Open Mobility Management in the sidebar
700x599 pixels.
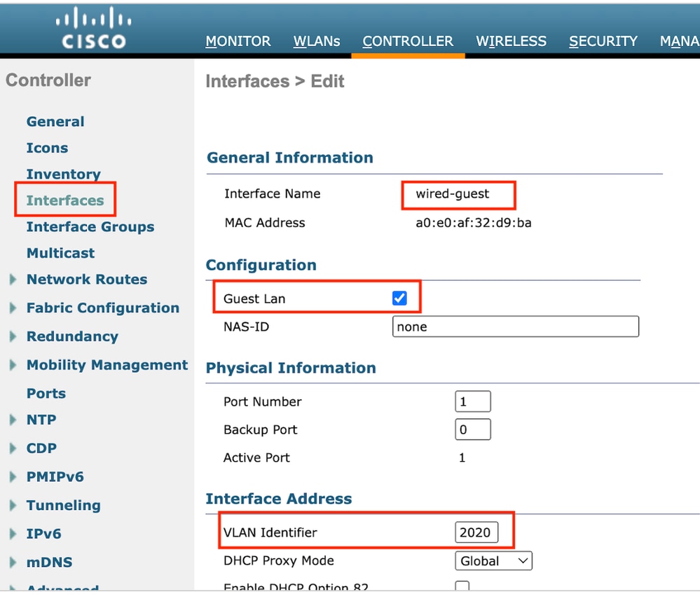pos(107,365)
